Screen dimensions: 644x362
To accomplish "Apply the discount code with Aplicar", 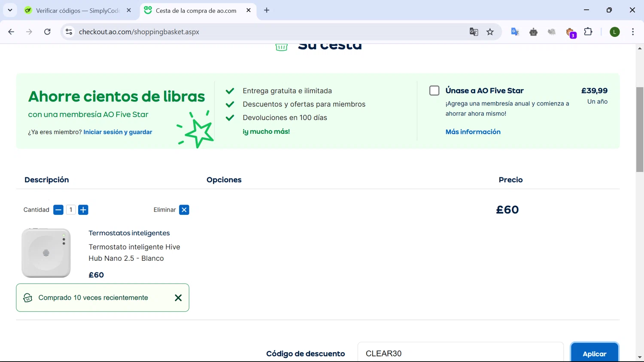I will click(x=594, y=353).
